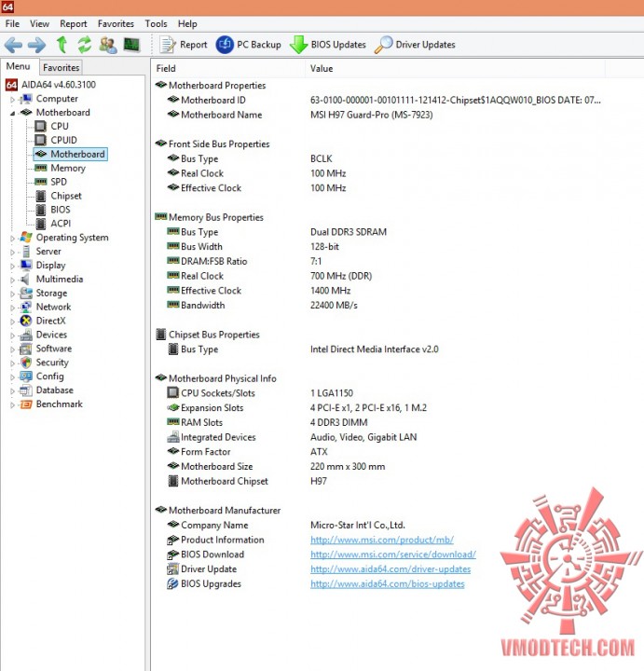Select the Company Name row
Image resolution: width=644 pixels, height=671 pixels.
click(x=378, y=525)
